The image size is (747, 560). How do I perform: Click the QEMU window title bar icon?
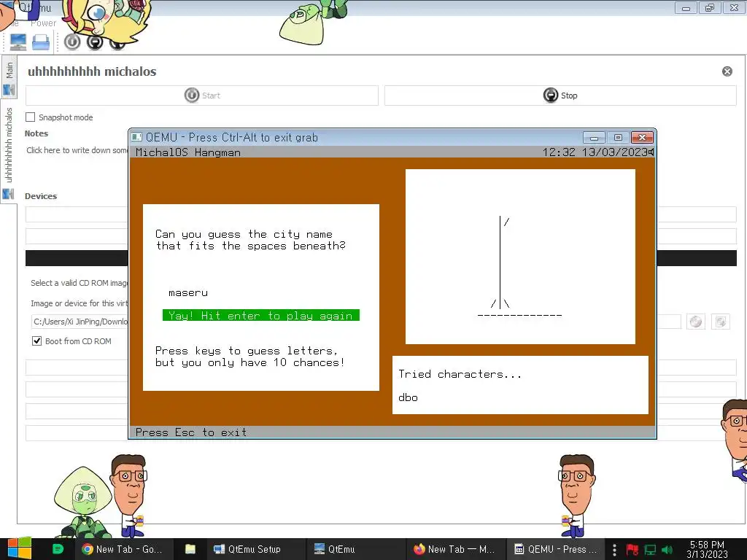pos(136,137)
